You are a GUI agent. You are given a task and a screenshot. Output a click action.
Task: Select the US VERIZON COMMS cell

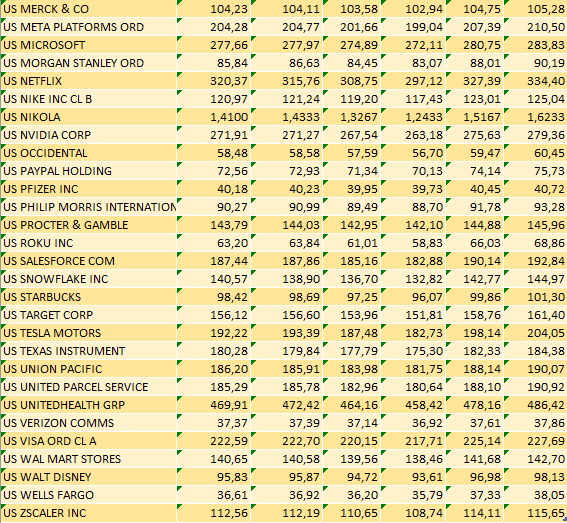pos(89,423)
